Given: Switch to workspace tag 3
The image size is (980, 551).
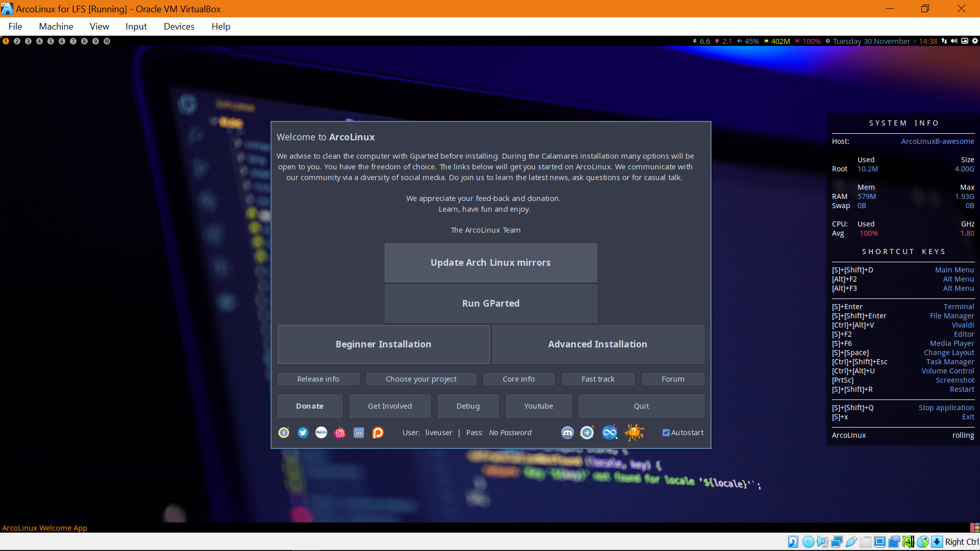Looking at the screenshot, I should coord(28,41).
